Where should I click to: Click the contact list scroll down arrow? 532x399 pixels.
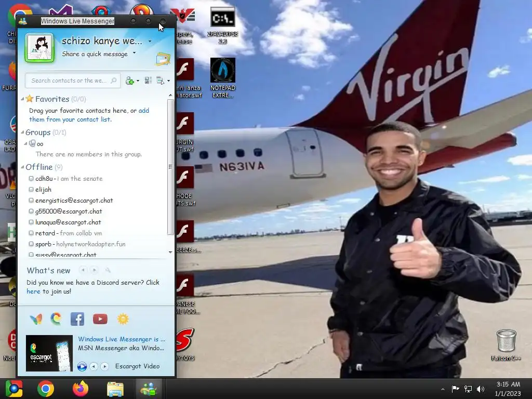pos(170,252)
